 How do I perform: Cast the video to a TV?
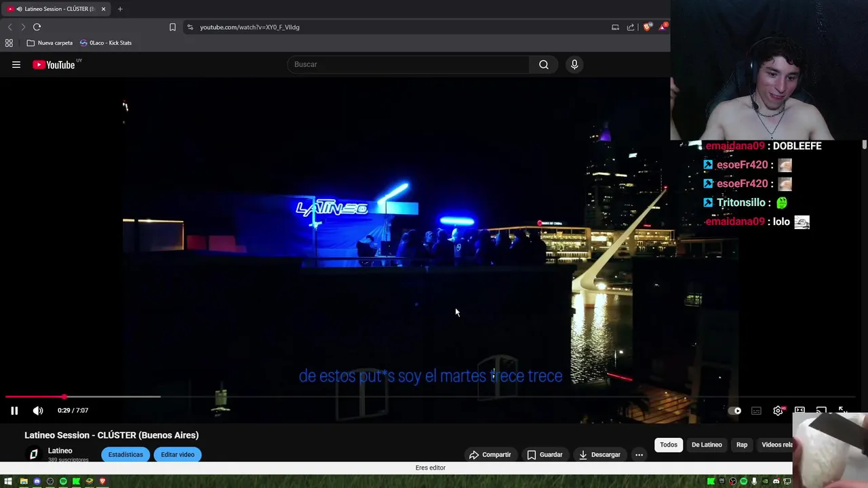[821, 410]
